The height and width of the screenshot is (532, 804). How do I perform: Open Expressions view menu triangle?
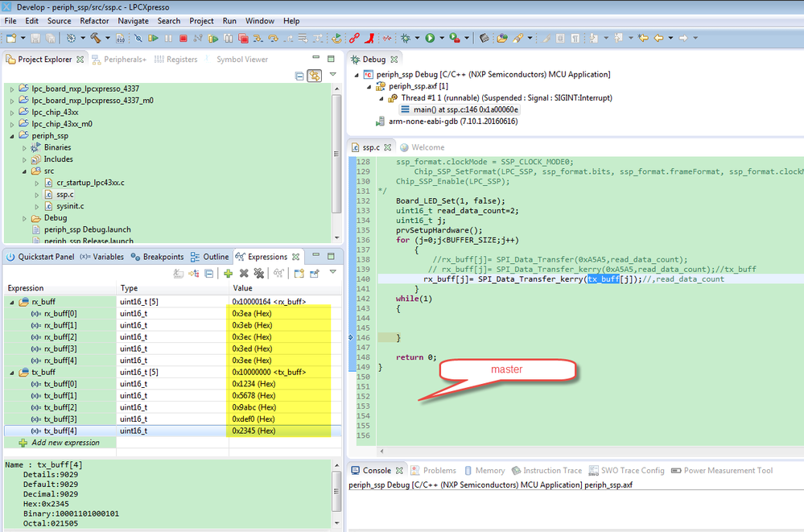click(x=332, y=272)
